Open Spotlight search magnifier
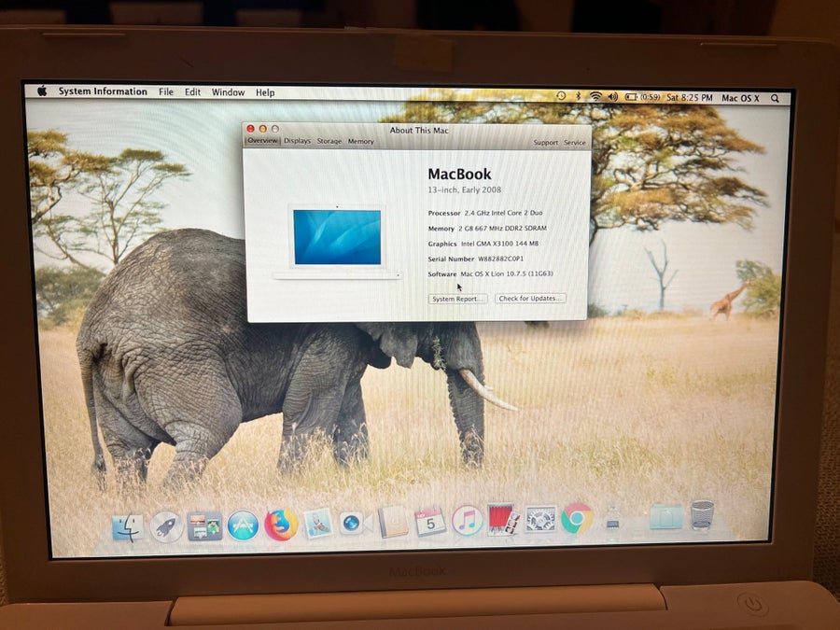The height and width of the screenshot is (630, 840). [775, 99]
